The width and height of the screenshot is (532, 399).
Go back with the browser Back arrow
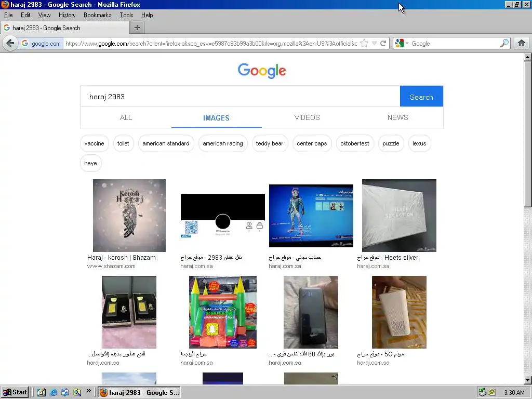(10, 44)
